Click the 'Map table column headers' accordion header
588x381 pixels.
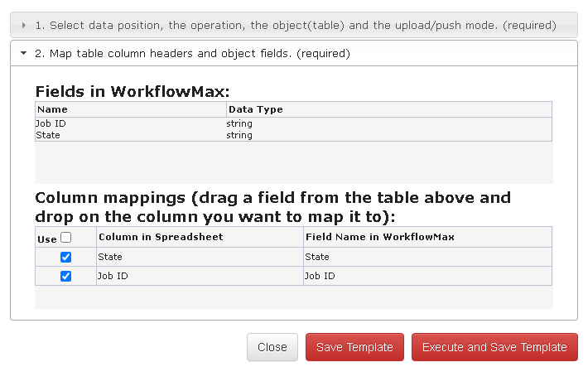[294, 53]
